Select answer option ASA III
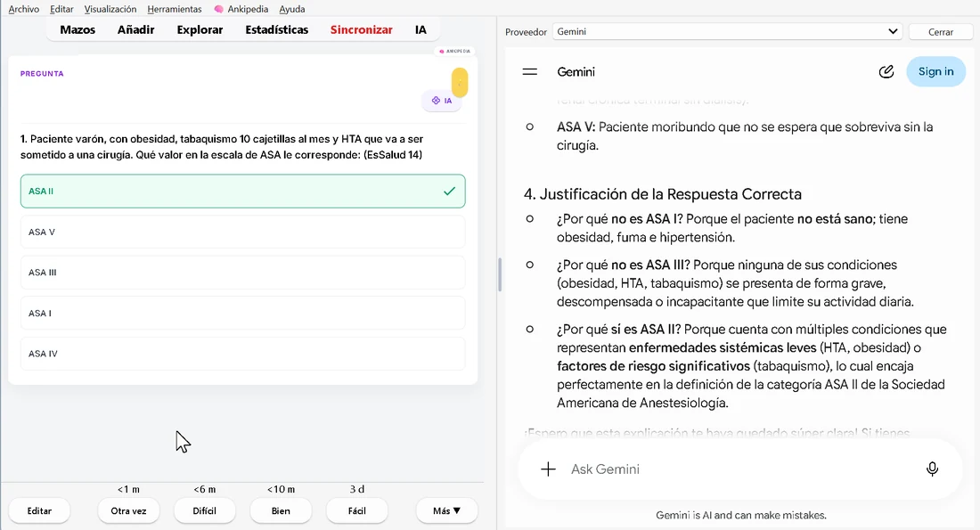This screenshot has width=980, height=530. pos(242,273)
